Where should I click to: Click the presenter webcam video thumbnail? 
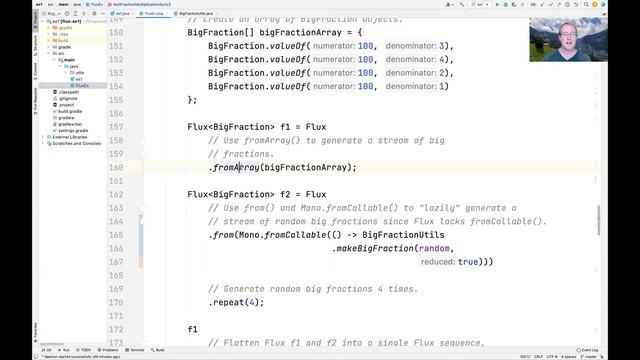tap(569, 40)
